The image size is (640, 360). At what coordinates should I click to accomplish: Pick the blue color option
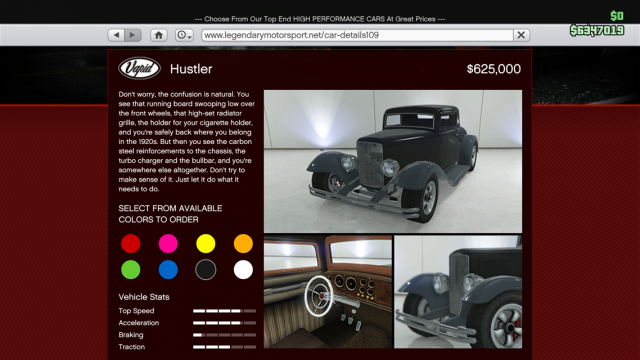point(168,270)
